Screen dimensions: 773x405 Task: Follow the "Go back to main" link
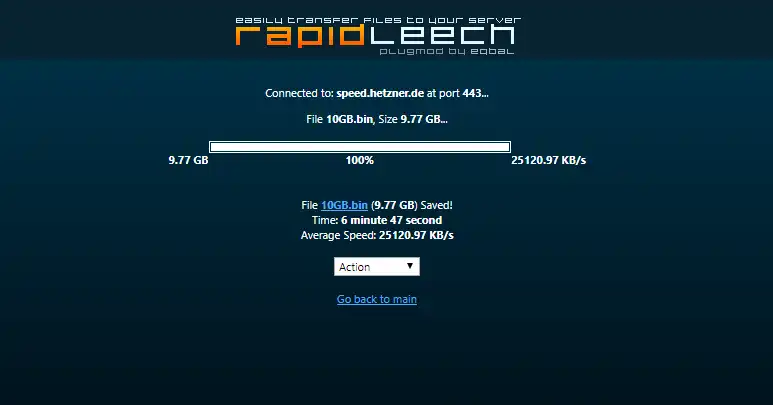tap(377, 299)
